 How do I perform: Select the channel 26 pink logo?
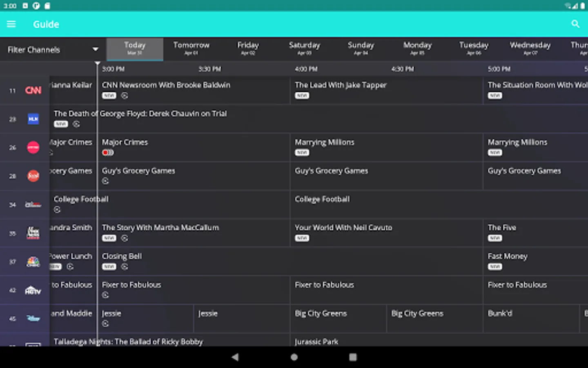(x=33, y=147)
